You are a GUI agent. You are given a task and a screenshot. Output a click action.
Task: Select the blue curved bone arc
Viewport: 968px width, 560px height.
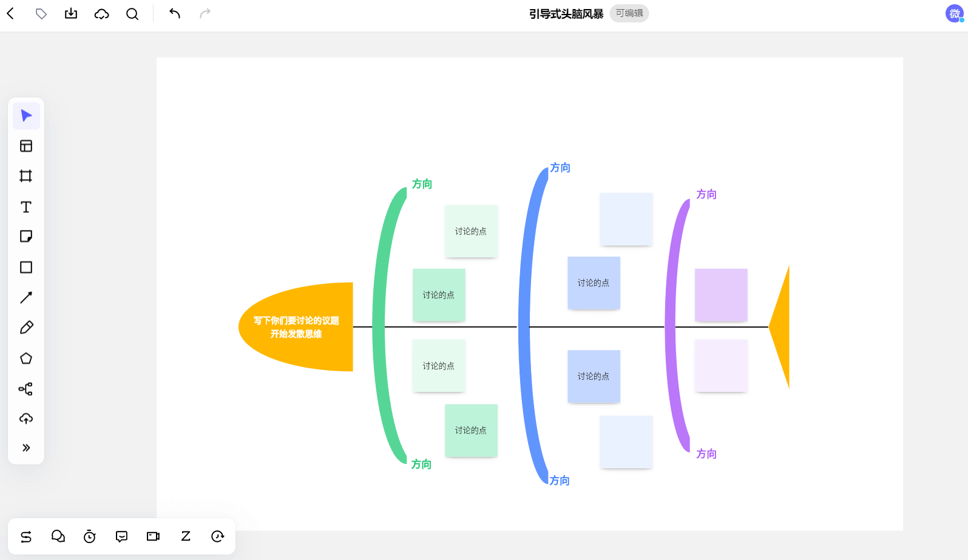[x=524, y=327]
